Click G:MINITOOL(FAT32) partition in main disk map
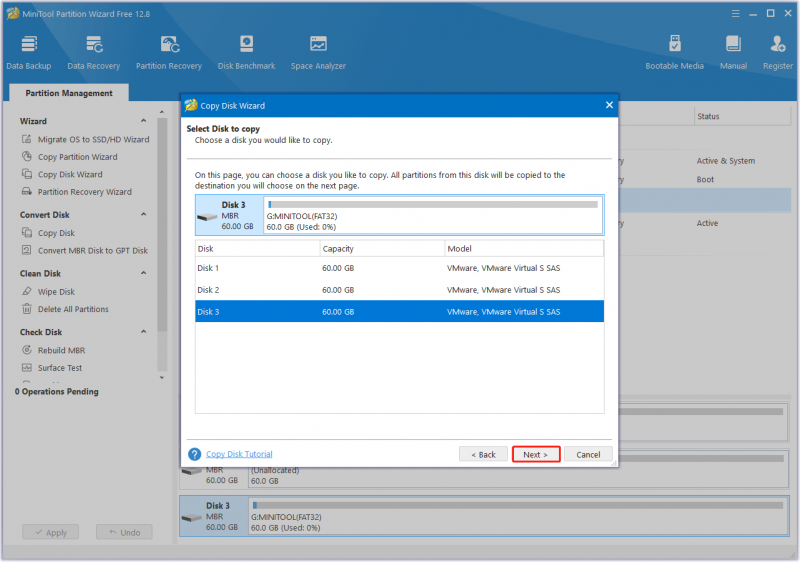 pos(518,516)
